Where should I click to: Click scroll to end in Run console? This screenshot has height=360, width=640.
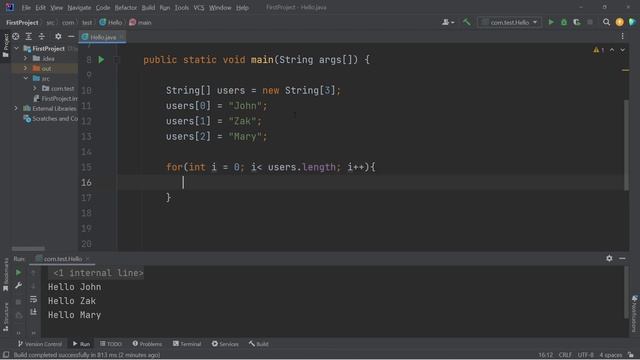33,313
